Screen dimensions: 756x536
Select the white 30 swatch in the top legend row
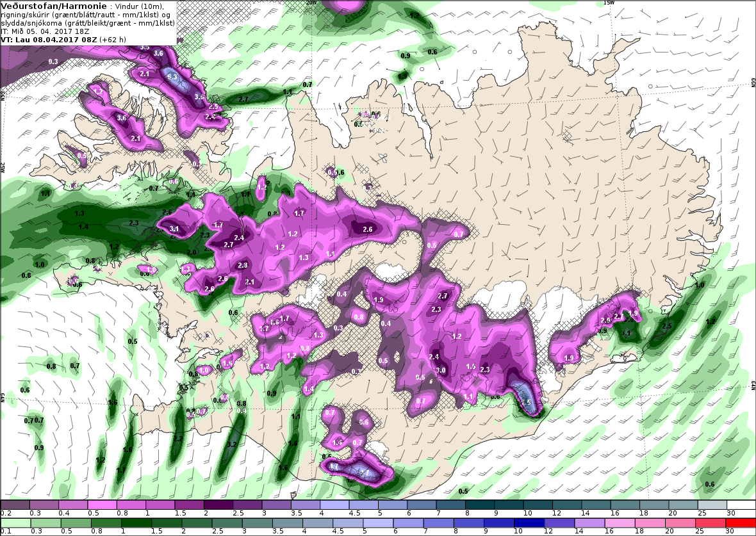[741, 505]
